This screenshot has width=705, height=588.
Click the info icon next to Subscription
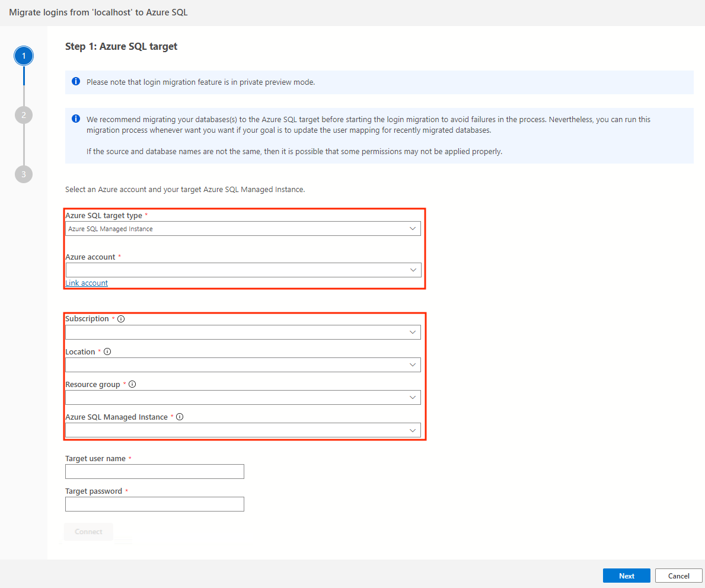coord(121,318)
